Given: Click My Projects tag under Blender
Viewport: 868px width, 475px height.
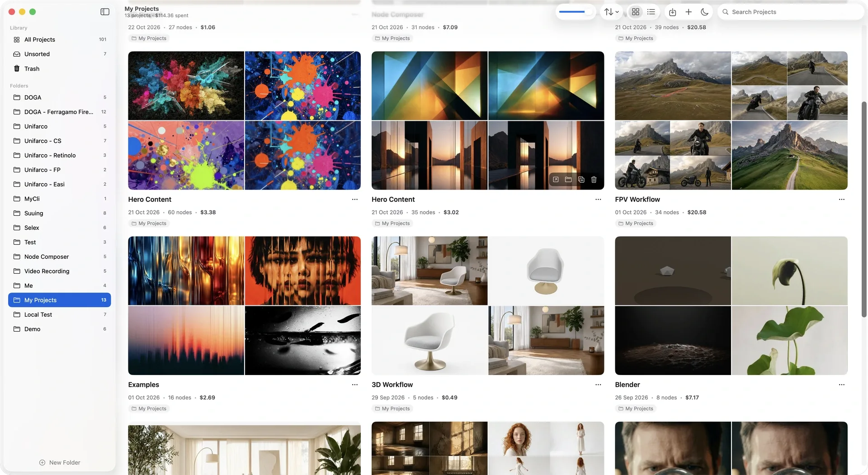Looking at the screenshot, I should coord(635,409).
